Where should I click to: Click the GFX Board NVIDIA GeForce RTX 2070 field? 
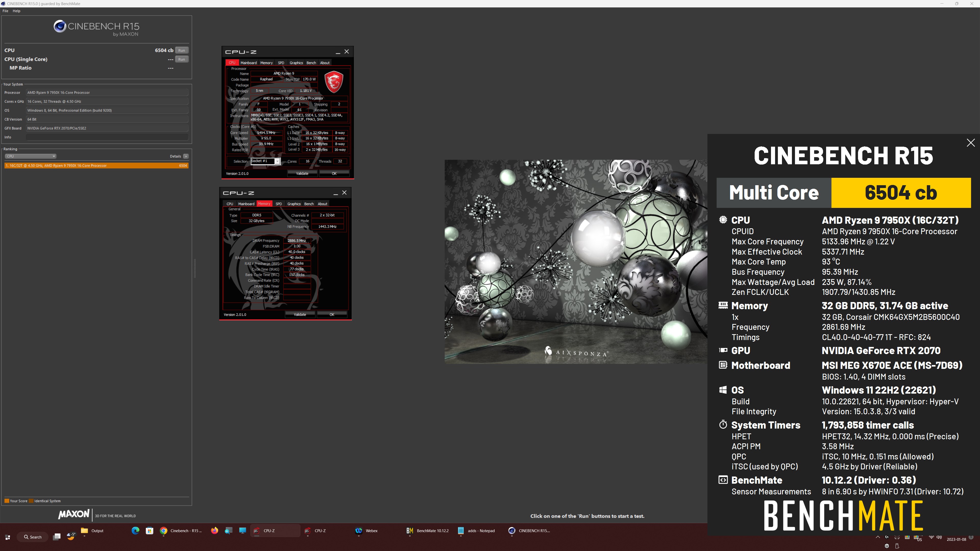[107, 128]
